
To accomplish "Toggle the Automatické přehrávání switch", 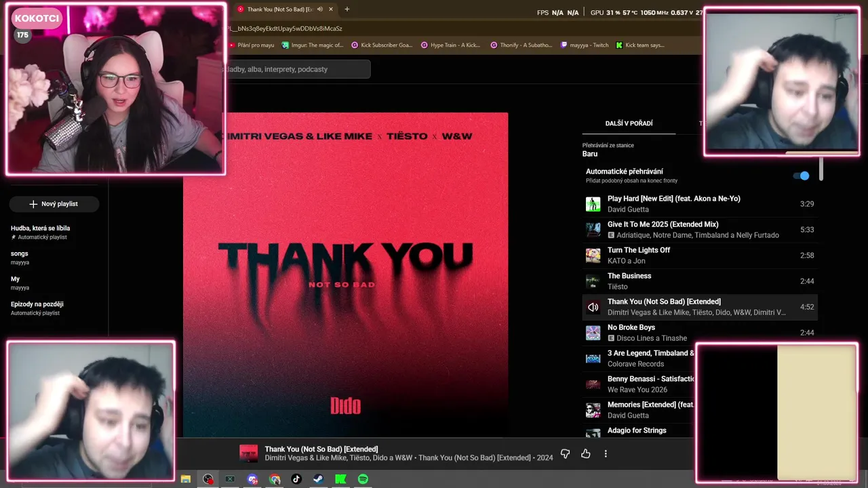I will click(x=802, y=176).
